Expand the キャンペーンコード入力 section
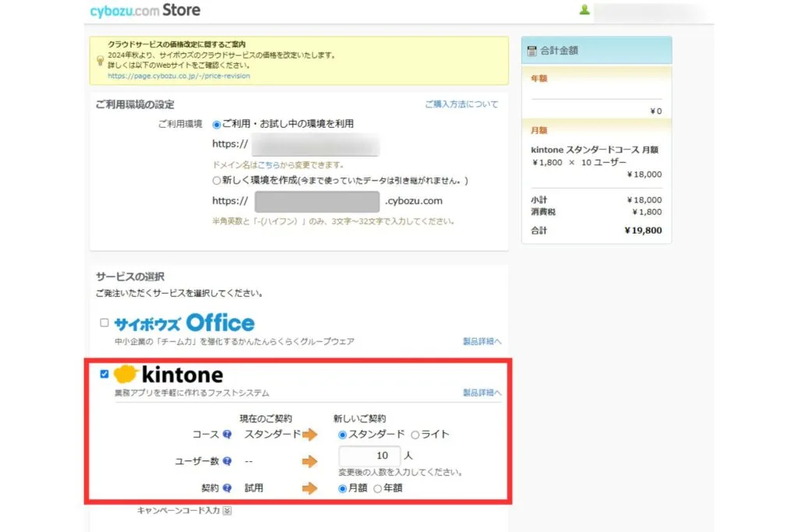 227,511
